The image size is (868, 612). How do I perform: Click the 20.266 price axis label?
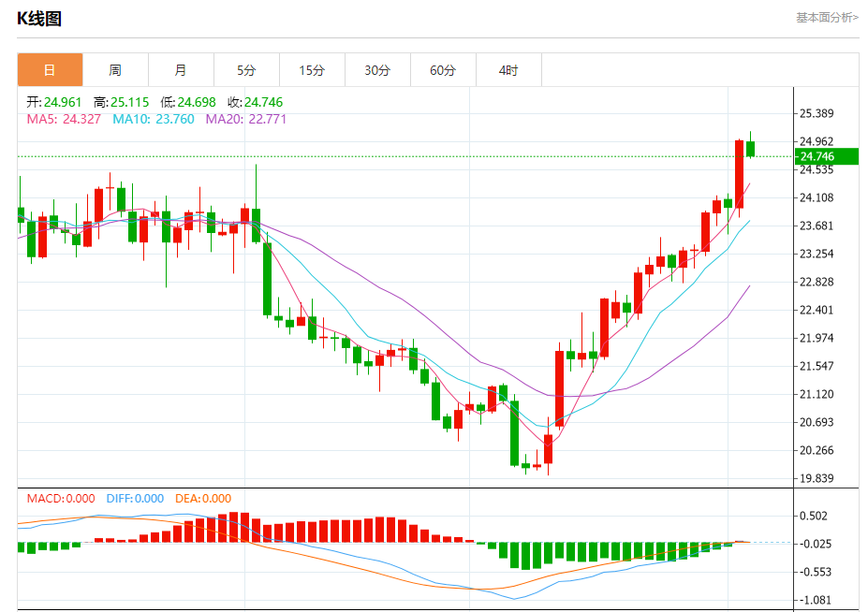[x=817, y=450]
